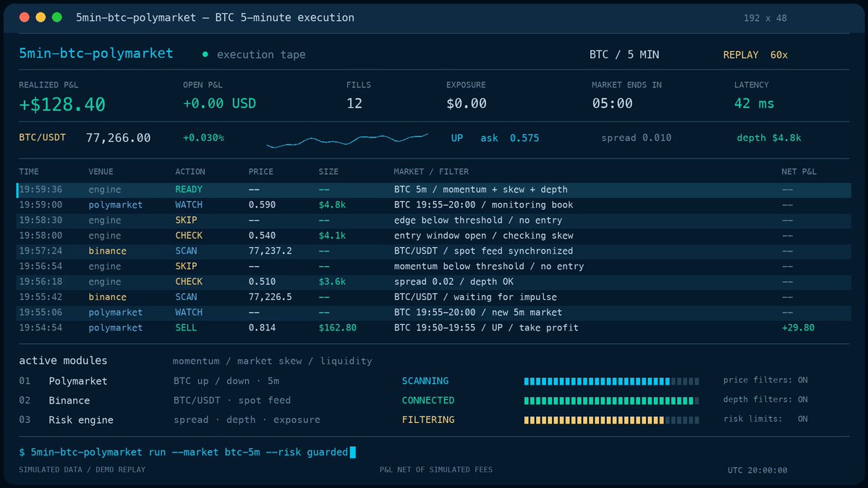
Task: Click "edge below threshold / no entry" message
Action: pos(478,221)
